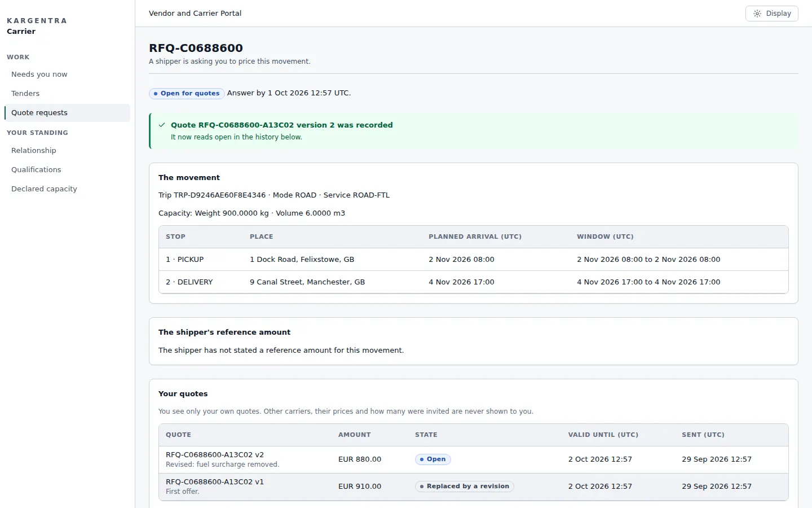Click the 1 · PICKUP stop cell
Screen dimensions: 812x508
(x=184, y=260)
